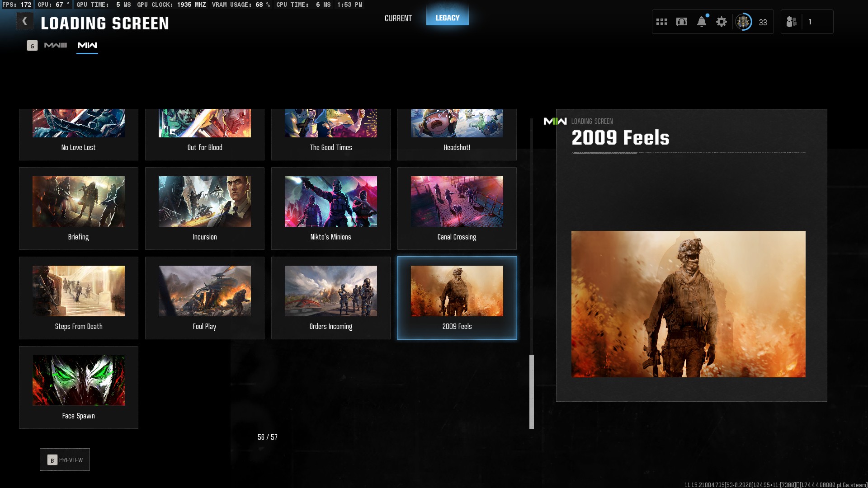Image resolution: width=868 pixels, height=488 pixels.
Task: Select the Incursion loading screen
Action: (x=205, y=208)
